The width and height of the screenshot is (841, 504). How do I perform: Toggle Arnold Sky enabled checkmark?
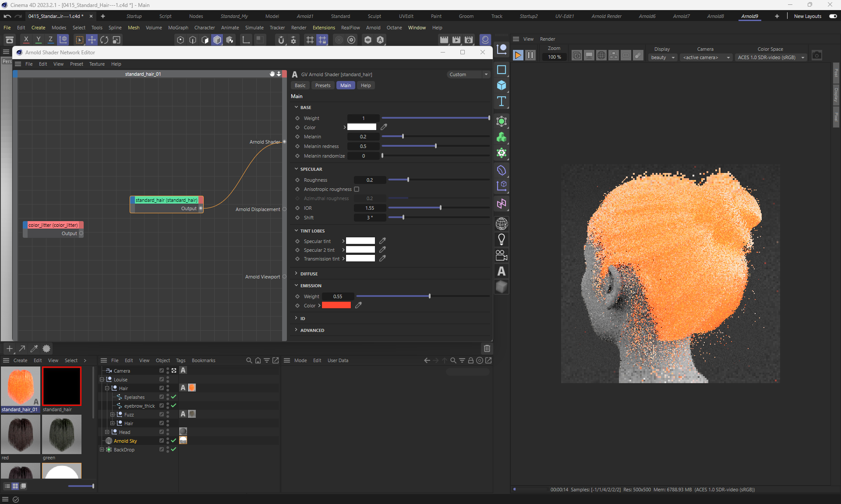(173, 441)
